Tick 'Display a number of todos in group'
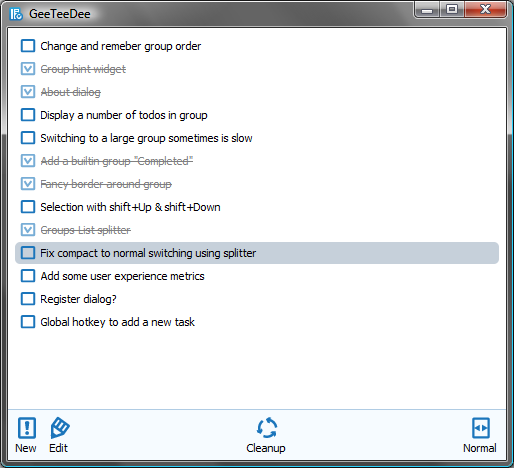 pos(28,115)
